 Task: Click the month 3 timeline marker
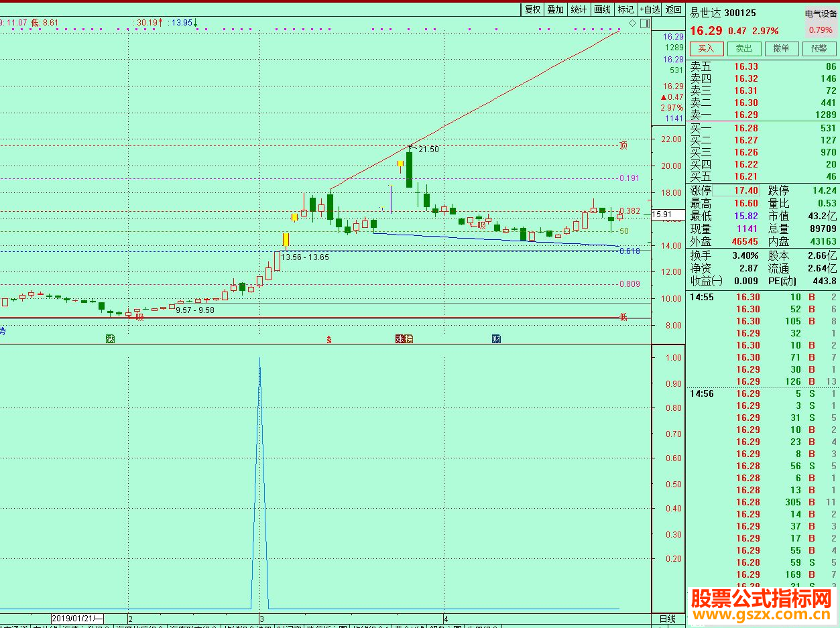(x=262, y=618)
